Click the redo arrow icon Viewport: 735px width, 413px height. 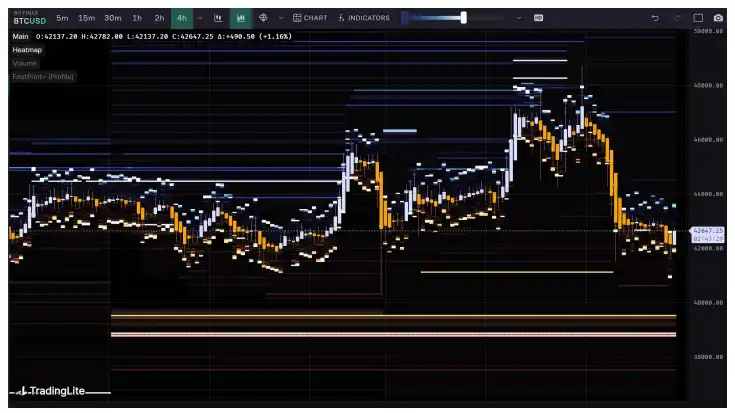(x=678, y=18)
